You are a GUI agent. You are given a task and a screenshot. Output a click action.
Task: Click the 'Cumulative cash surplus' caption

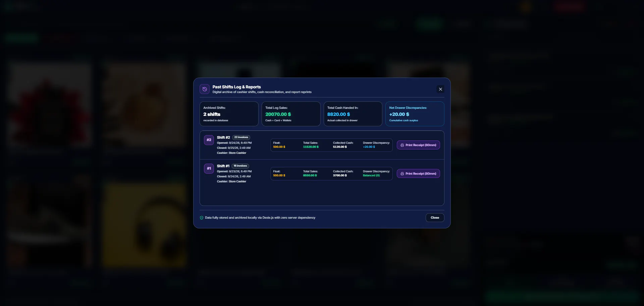(x=404, y=121)
